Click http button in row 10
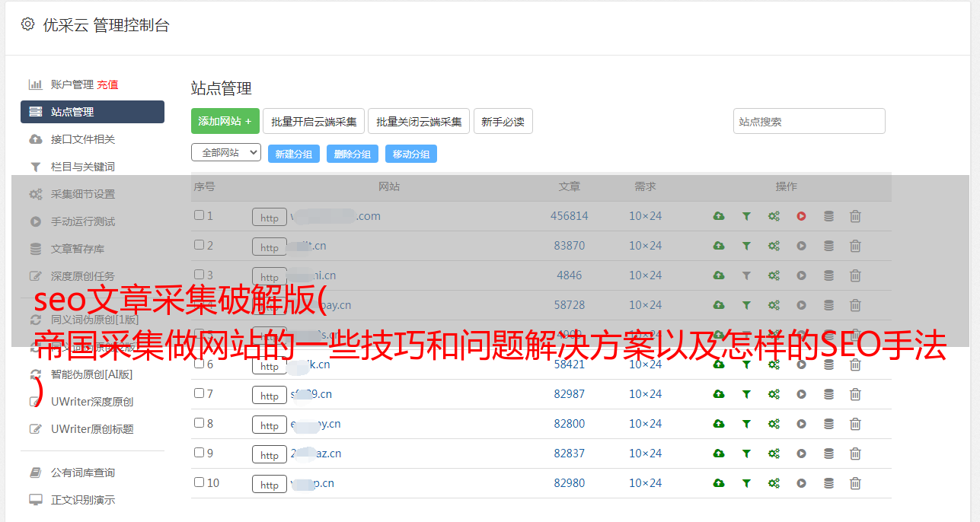The image size is (980, 522). pyautogui.click(x=270, y=485)
